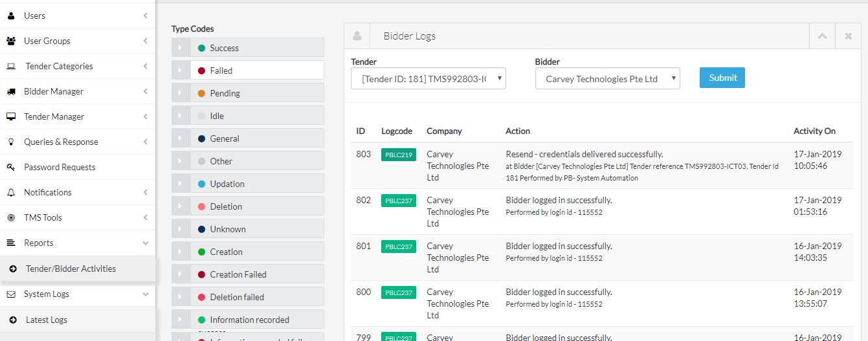Click the Tender Categories laptop icon
868x341 pixels.
[x=11, y=66]
